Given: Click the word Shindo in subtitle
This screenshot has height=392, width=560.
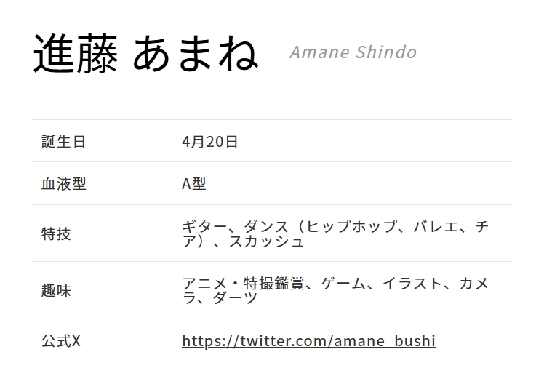Looking at the screenshot, I should [386, 52].
